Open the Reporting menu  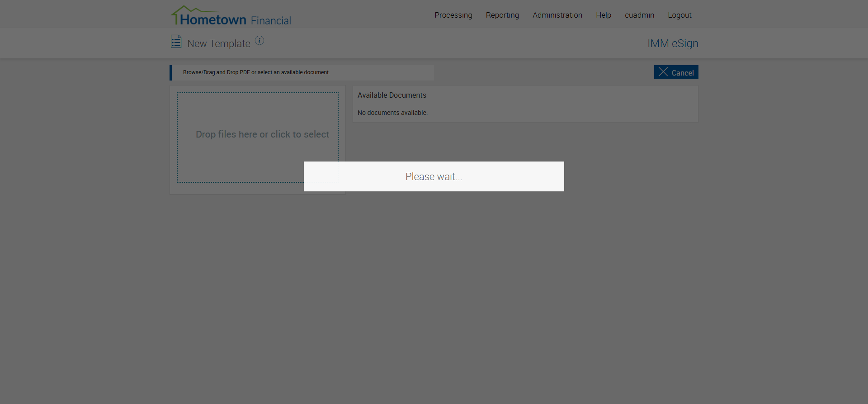click(502, 15)
